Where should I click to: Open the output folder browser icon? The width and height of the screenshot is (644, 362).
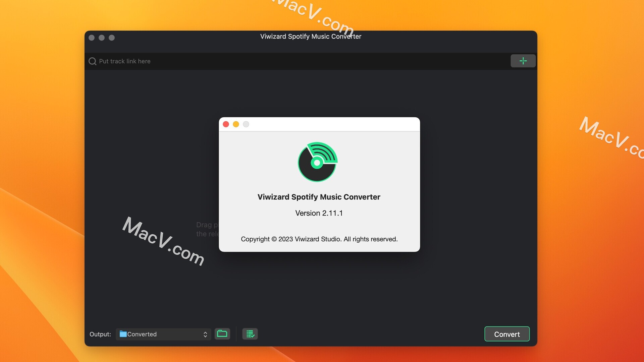[222, 334]
